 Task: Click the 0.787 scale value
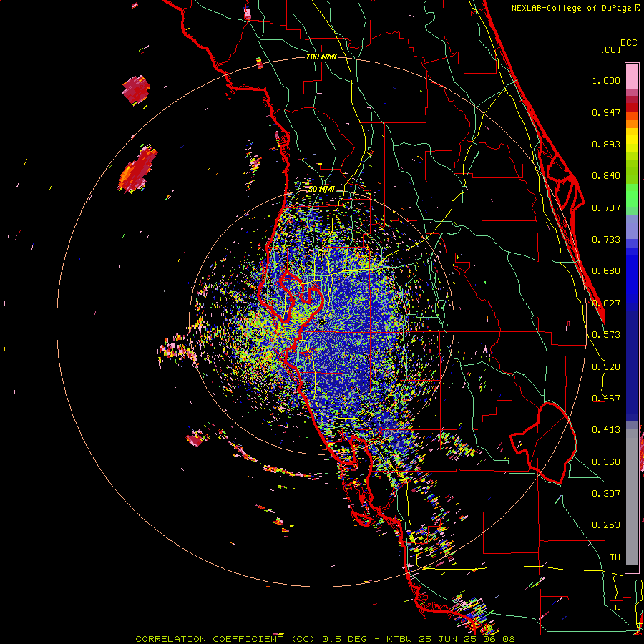tap(606, 208)
